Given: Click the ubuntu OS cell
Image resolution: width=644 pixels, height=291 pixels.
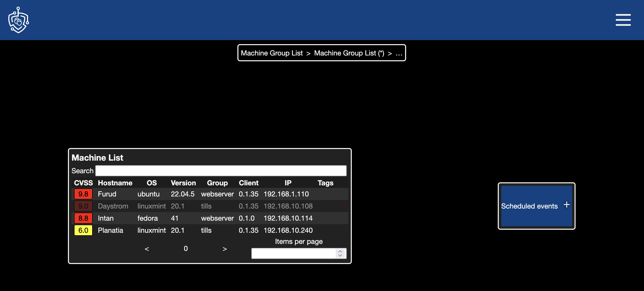Looking at the screenshot, I should pyautogui.click(x=148, y=194).
